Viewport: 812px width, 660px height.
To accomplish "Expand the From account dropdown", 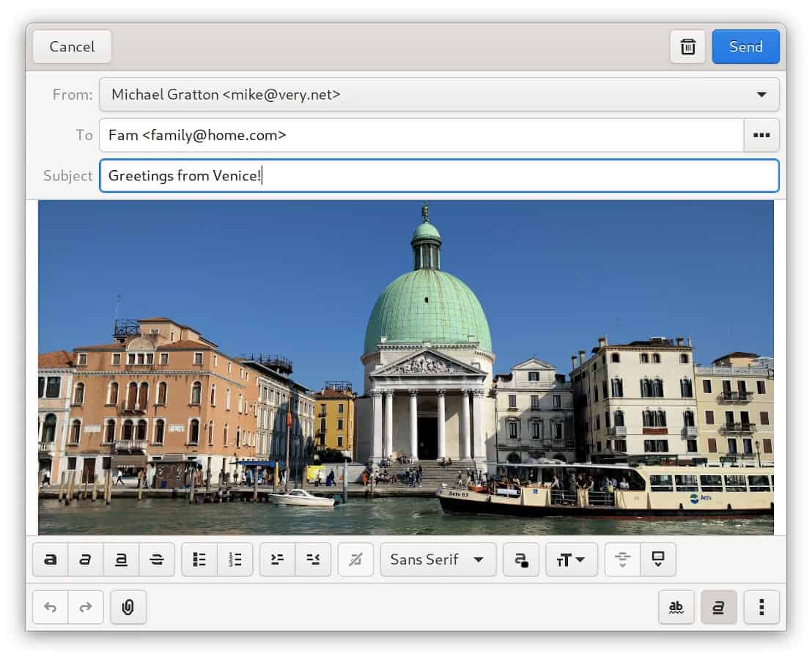I will pos(439,95).
